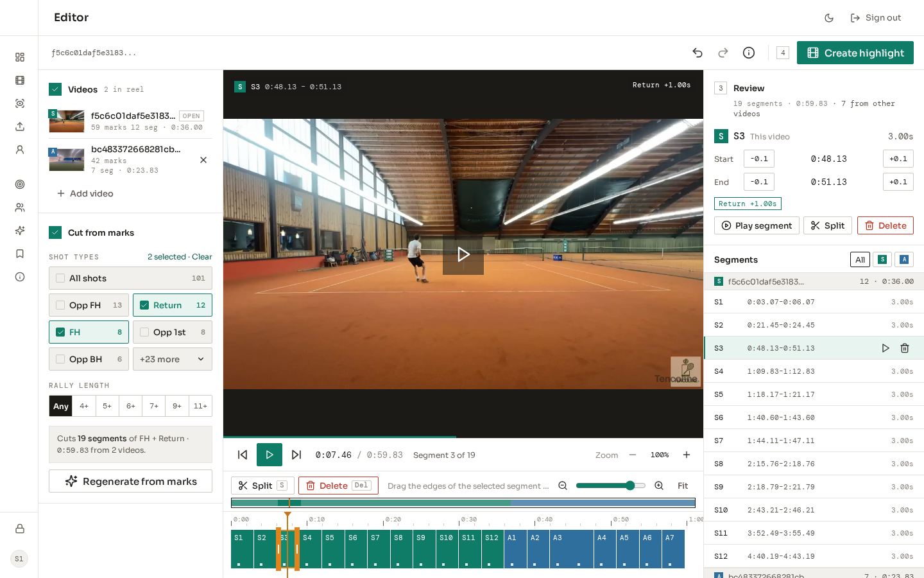Select the A3 clip in the timeline
The image size is (924, 578).
coord(571,549)
